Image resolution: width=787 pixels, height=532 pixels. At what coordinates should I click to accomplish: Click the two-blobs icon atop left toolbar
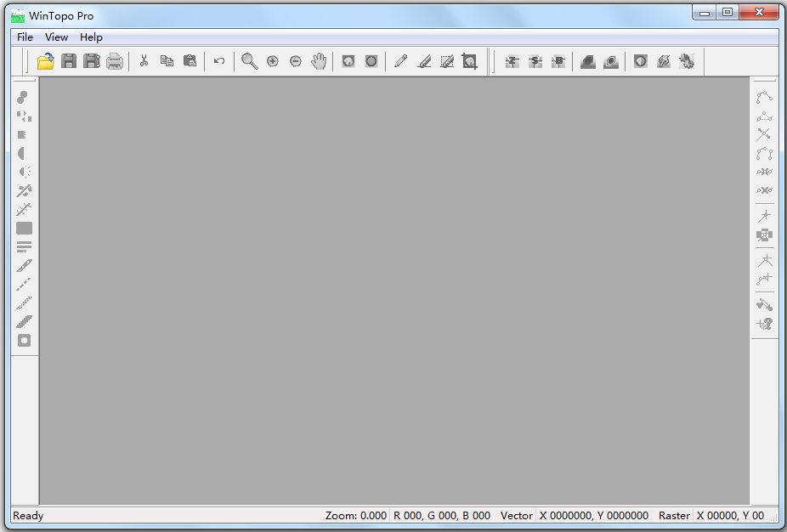click(x=23, y=98)
